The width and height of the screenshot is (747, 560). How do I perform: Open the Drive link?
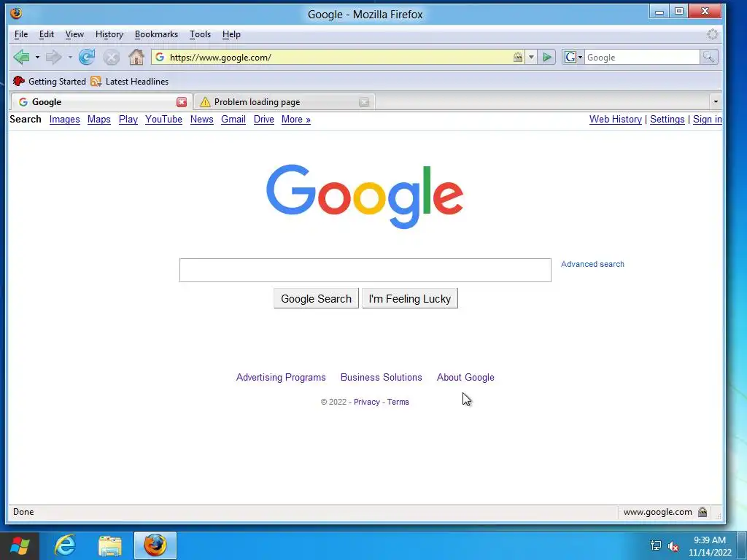click(264, 120)
